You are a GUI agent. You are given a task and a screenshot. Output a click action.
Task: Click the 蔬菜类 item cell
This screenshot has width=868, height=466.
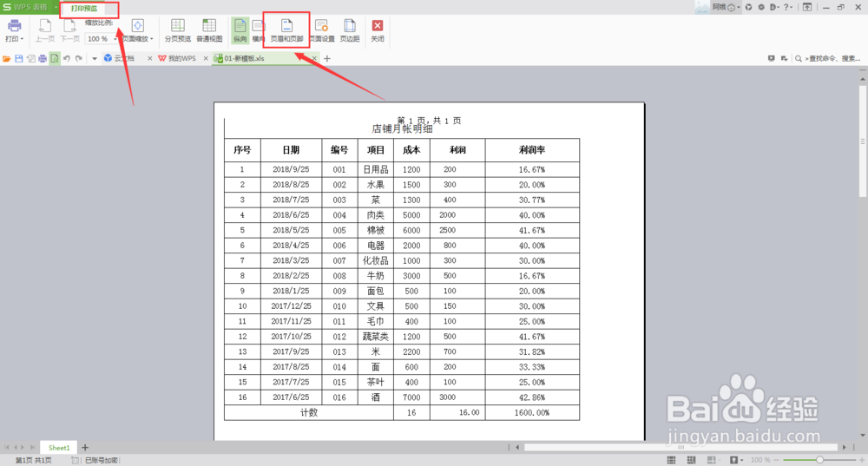point(375,337)
